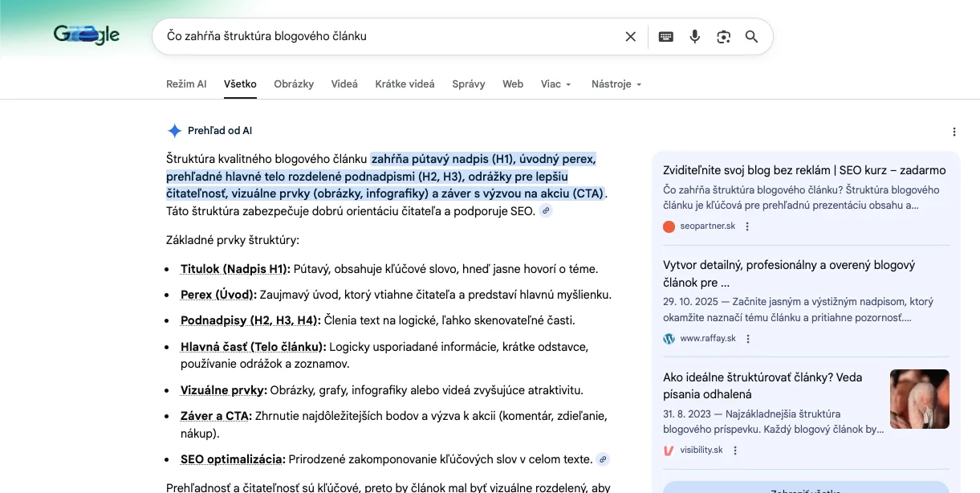This screenshot has width=980, height=493.
Task: Open more options for visibility.sk result
Action: tap(735, 450)
